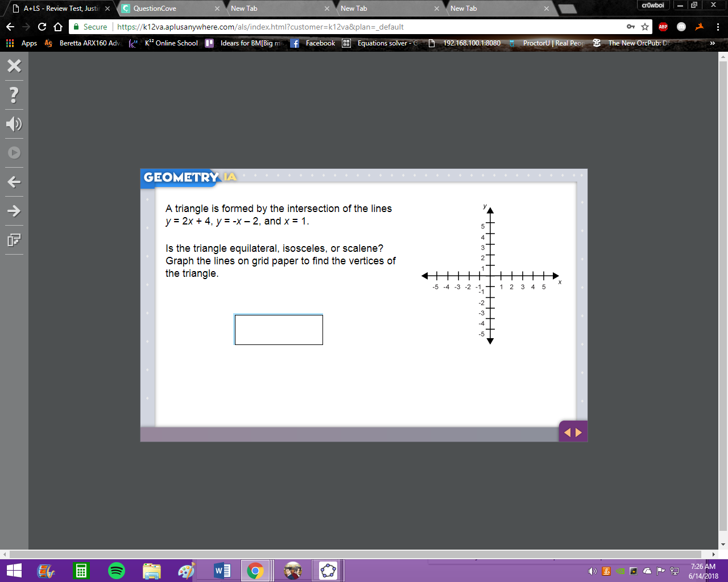Advance with the sidebar right arrow
The height and width of the screenshot is (582, 728).
(14, 211)
